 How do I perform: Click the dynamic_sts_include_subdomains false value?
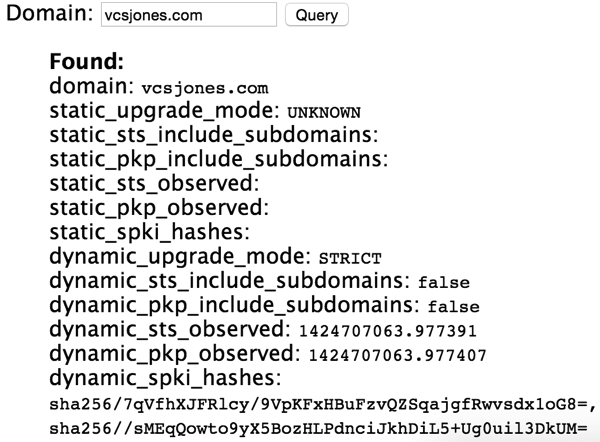(x=444, y=282)
